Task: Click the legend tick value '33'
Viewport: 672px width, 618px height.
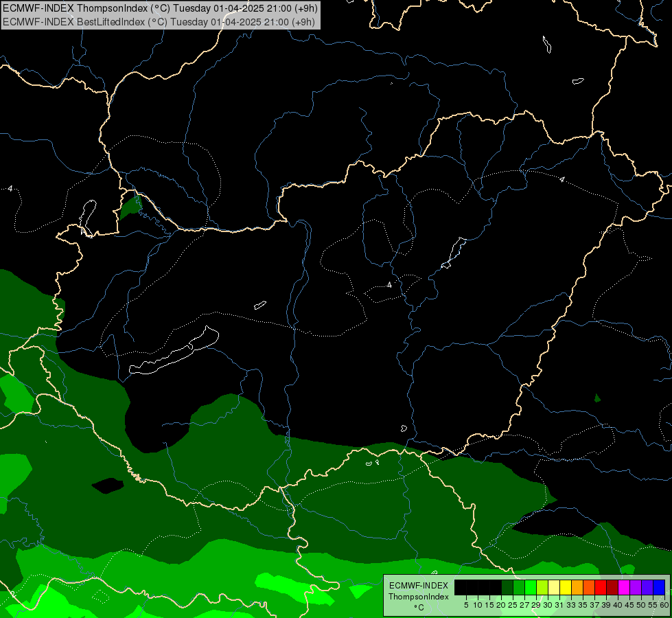Action: (571, 605)
